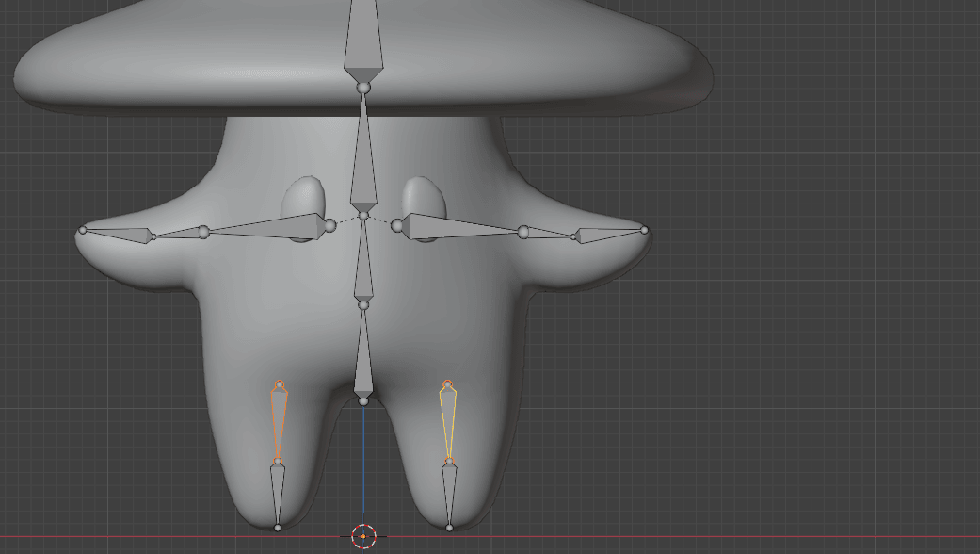The height and width of the screenshot is (554, 980).
Task: Click the elbow joint of the screen-right arm
Action: 523,232
